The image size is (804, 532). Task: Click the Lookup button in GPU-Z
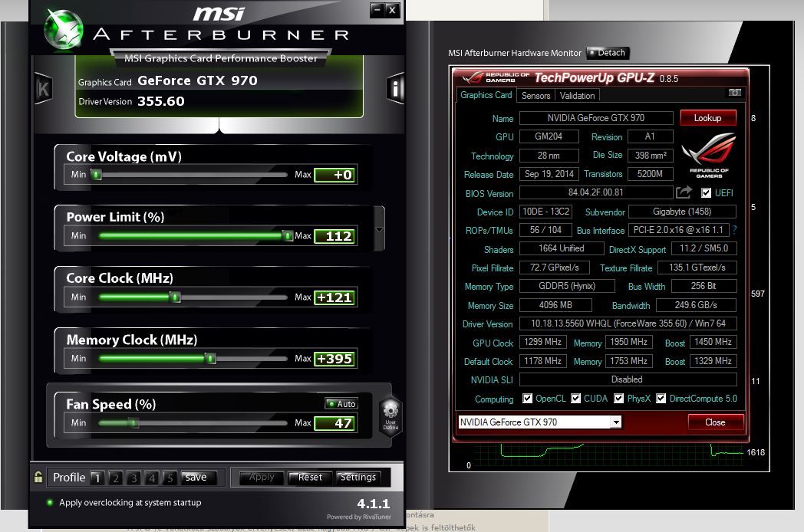click(x=708, y=118)
